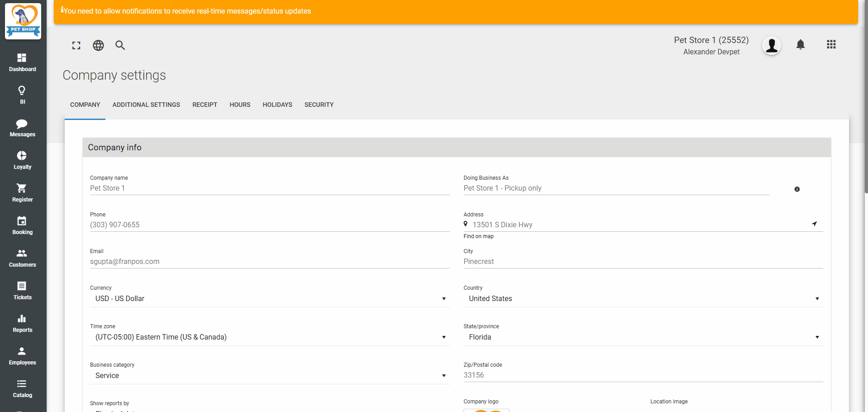Expand the Currency dropdown

pyautogui.click(x=270, y=299)
